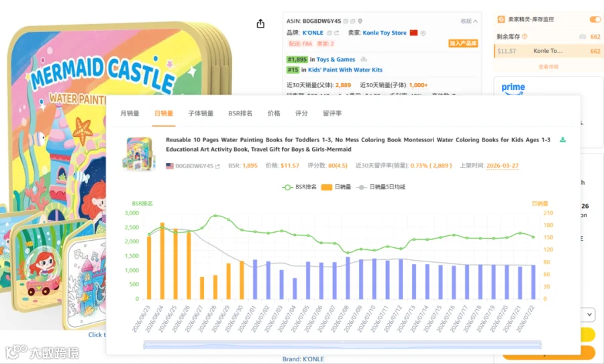Click the Brand: K'ONLE link at bottom

tap(303, 359)
